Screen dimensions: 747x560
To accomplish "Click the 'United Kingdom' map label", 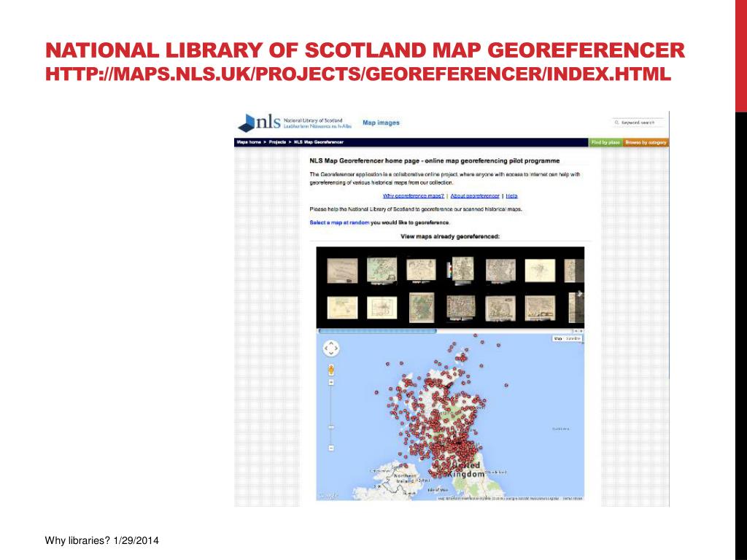I will 466,470.
